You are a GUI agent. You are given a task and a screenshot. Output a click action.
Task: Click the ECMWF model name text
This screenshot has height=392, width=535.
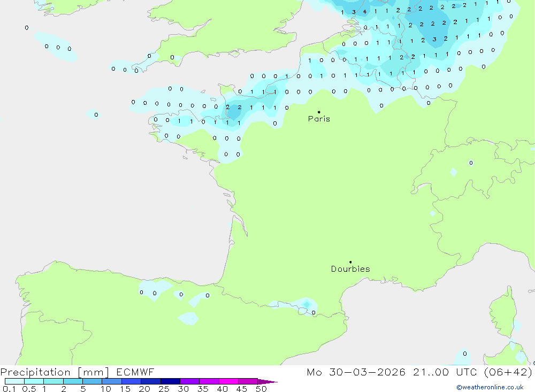135,372
